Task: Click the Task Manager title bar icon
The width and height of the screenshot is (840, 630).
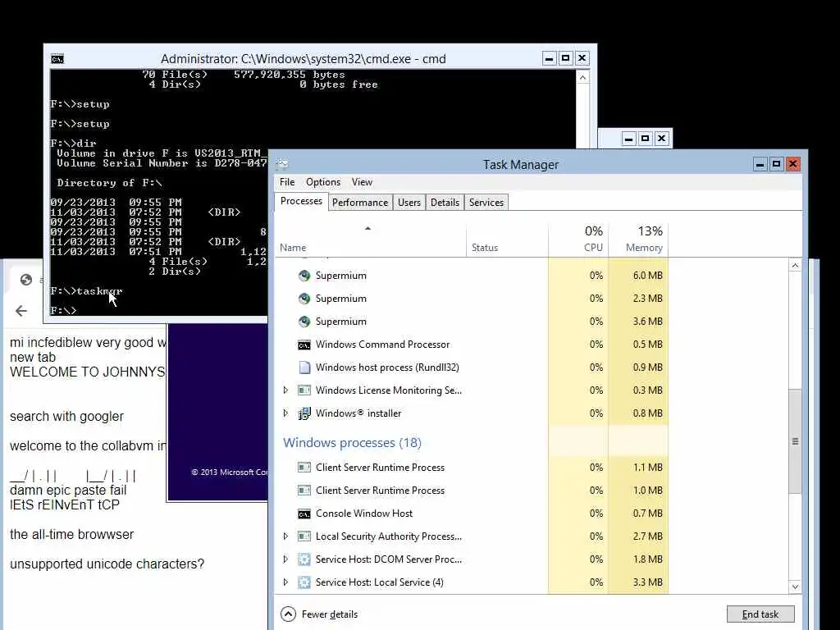Action: click(283, 164)
